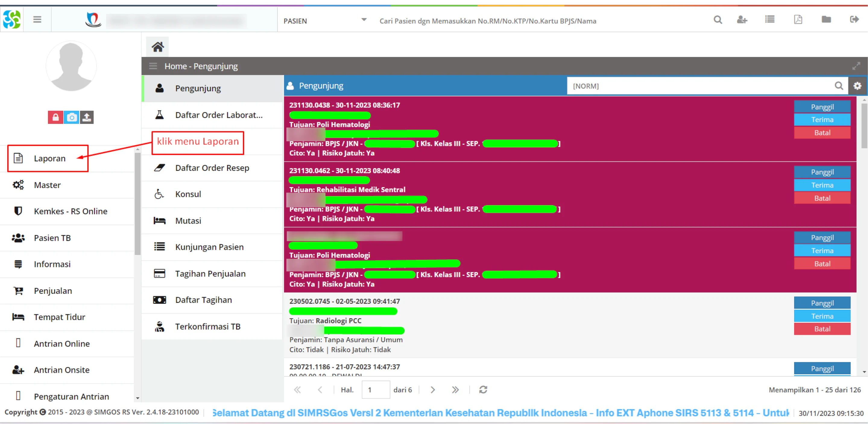
Task: Click the blue camera icon under avatar
Action: tap(71, 117)
